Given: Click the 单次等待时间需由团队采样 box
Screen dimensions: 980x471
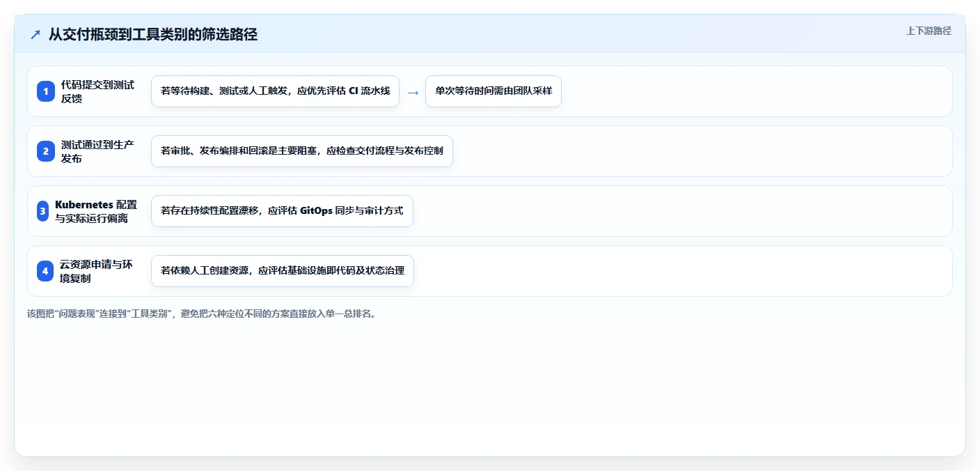Looking at the screenshot, I should point(493,91).
